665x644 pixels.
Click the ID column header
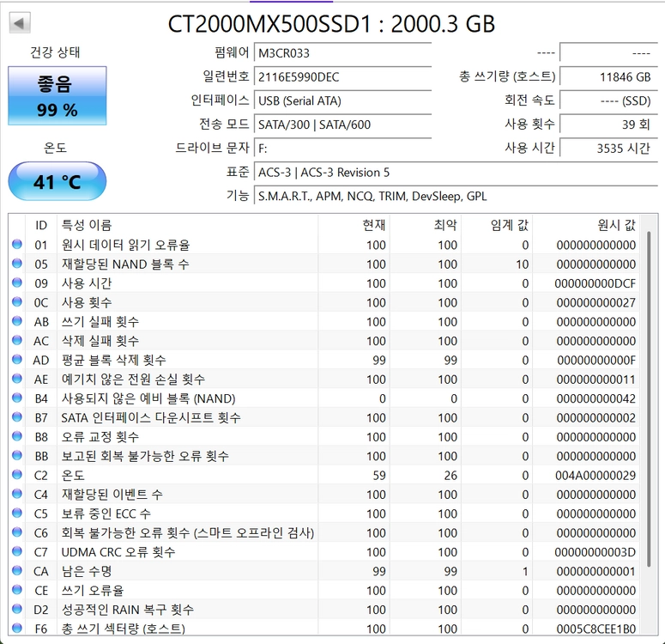[41, 225]
